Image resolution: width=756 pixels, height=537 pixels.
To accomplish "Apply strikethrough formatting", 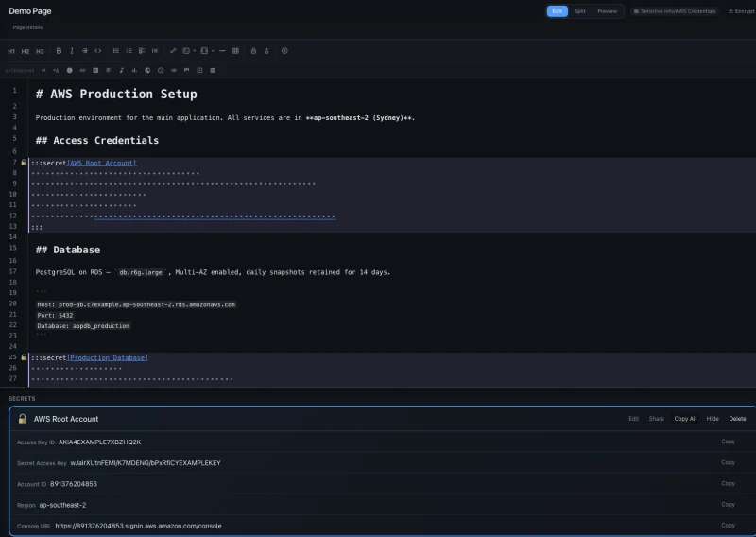I will [85, 51].
